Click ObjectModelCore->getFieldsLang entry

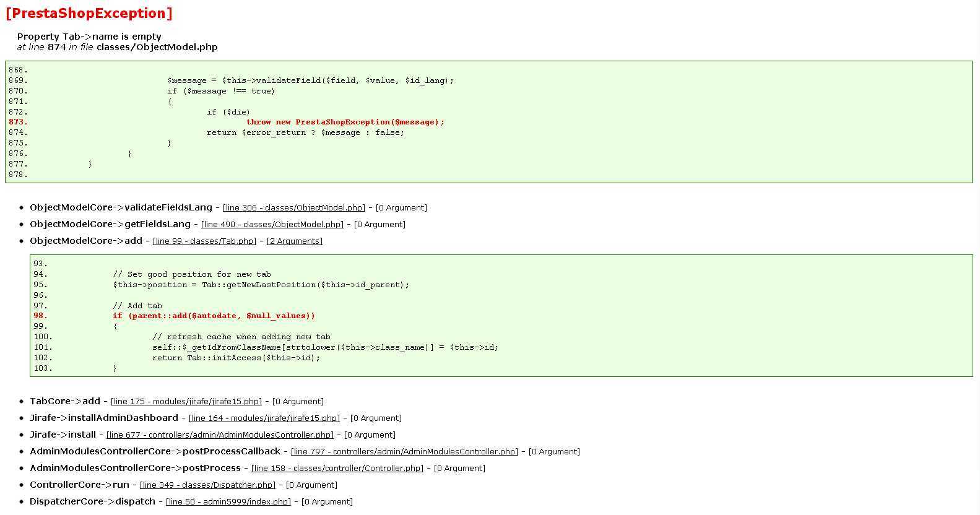click(110, 224)
